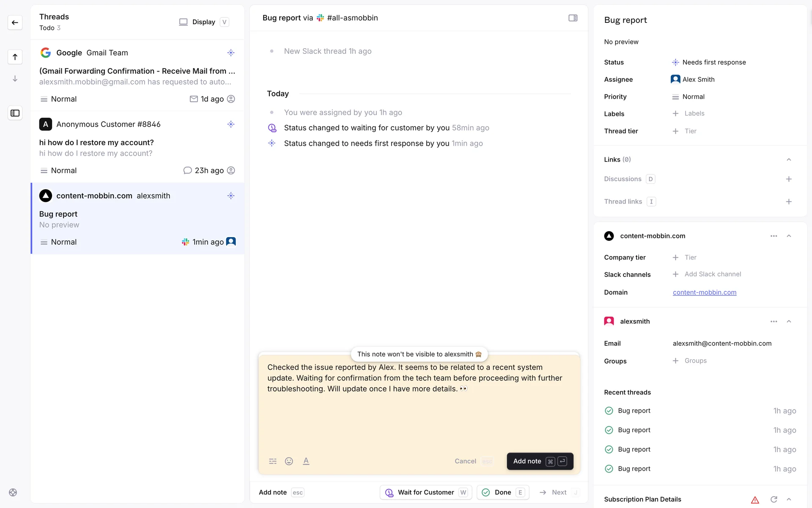
Task: Open the content-mobbin.com domain link
Action: click(x=704, y=292)
